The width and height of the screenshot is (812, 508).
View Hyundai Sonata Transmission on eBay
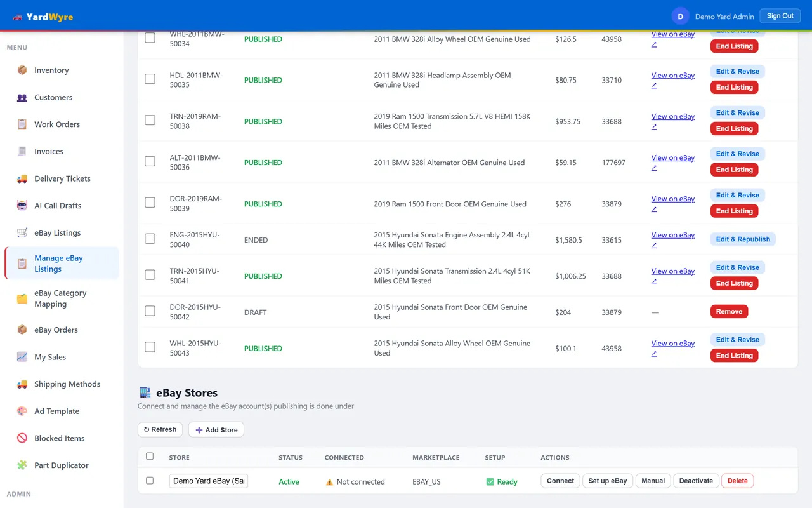pos(672,276)
